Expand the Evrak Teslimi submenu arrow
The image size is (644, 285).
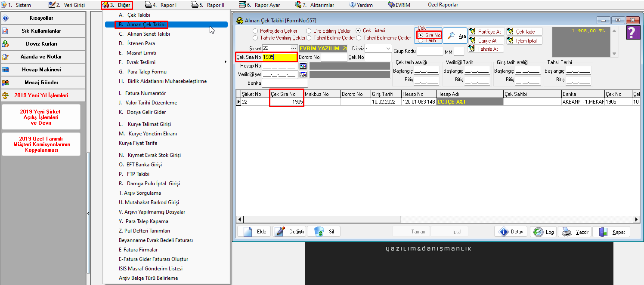[225, 62]
